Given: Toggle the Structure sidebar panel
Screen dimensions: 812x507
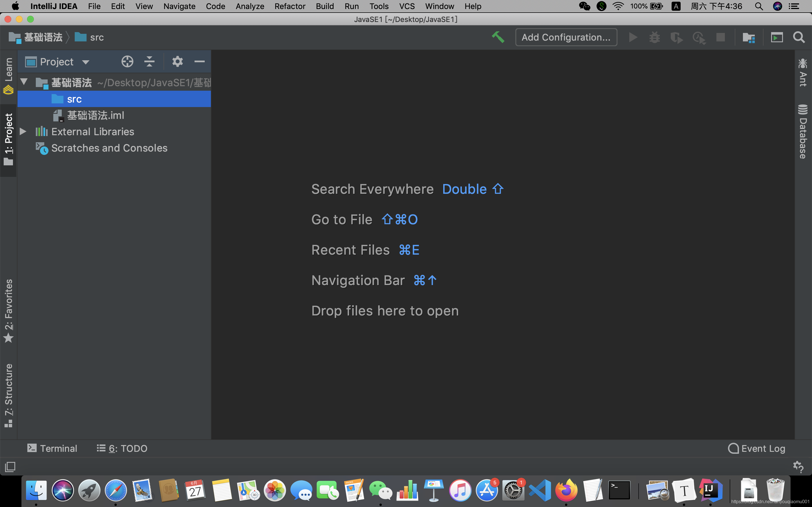Looking at the screenshot, I should point(8,391).
